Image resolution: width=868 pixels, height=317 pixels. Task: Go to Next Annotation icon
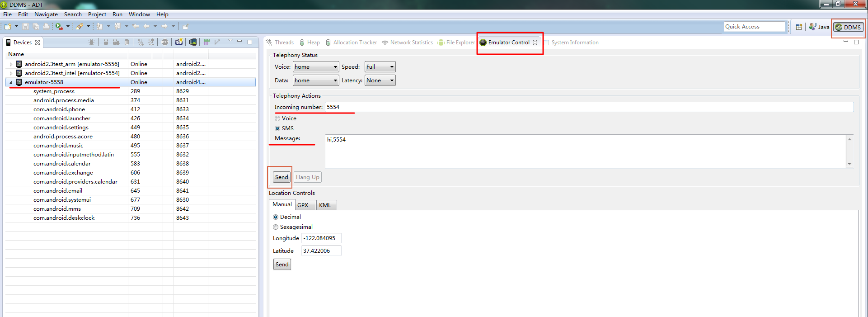click(x=99, y=27)
